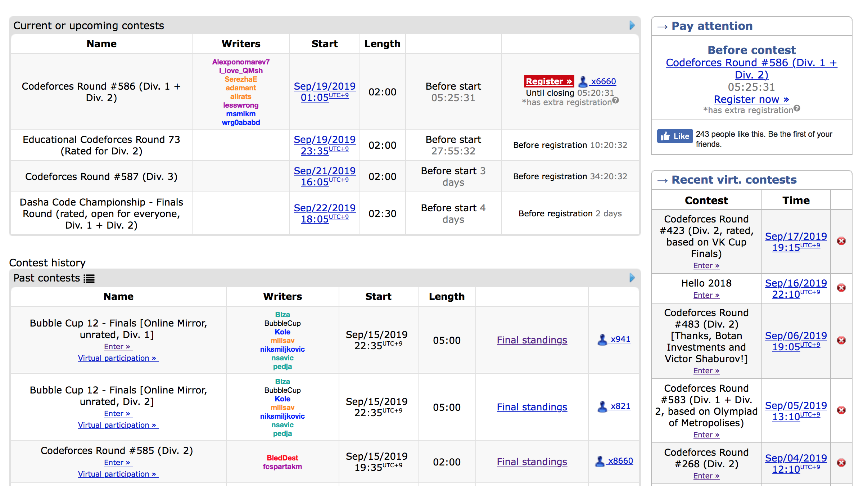868x486 pixels.
Task: Enter Hello 2018 virtual contest
Action: click(x=706, y=295)
